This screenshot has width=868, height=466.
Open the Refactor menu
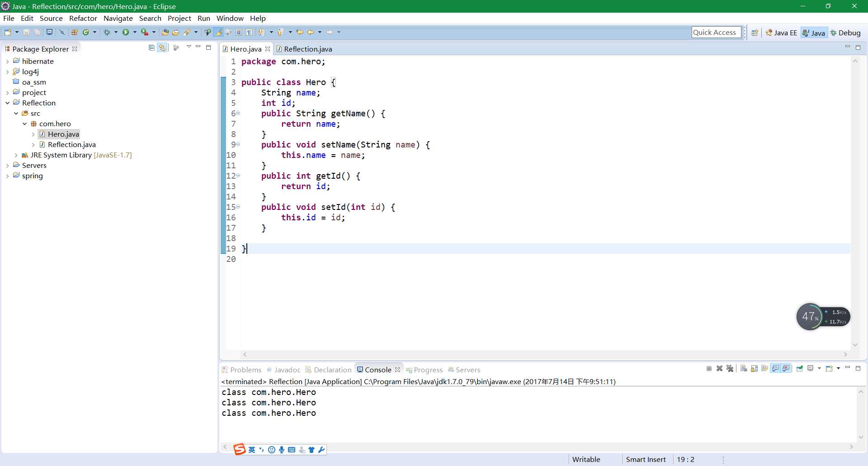point(83,18)
